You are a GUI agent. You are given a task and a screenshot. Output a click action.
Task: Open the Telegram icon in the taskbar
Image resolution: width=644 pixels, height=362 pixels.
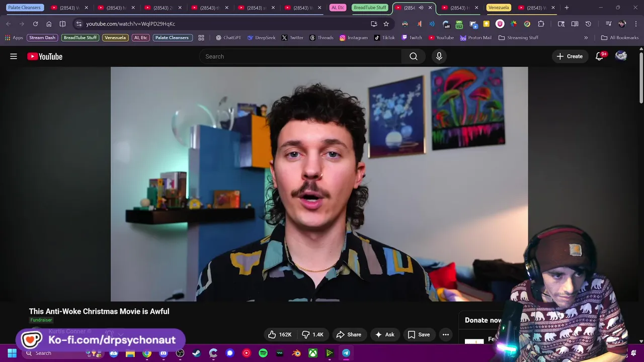[x=346, y=353]
